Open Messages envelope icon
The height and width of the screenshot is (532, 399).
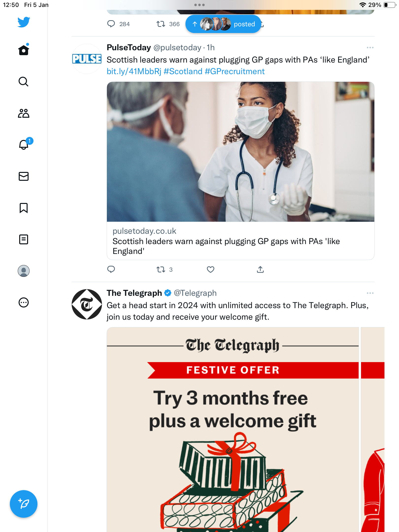(24, 176)
